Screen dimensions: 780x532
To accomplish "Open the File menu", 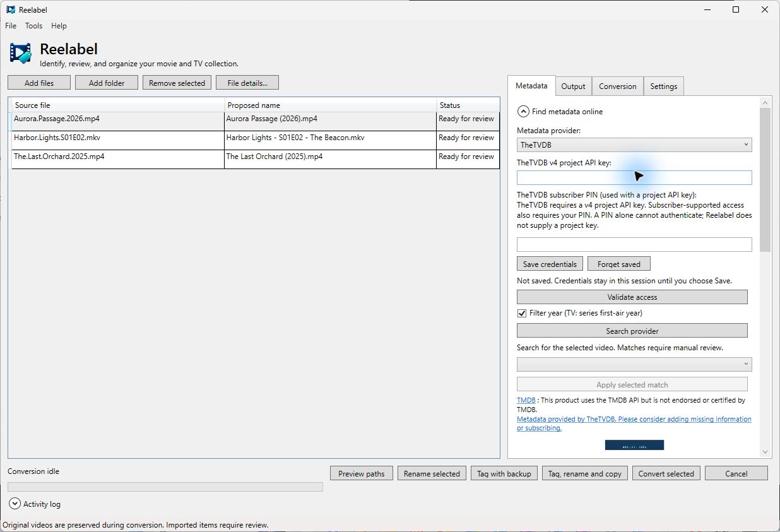I will point(11,26).
